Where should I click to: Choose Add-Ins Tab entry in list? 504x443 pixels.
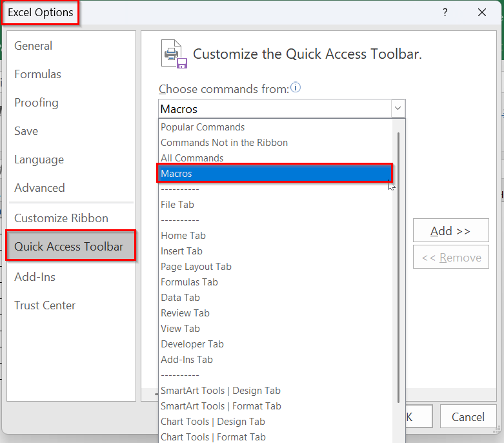pos(276,360)
